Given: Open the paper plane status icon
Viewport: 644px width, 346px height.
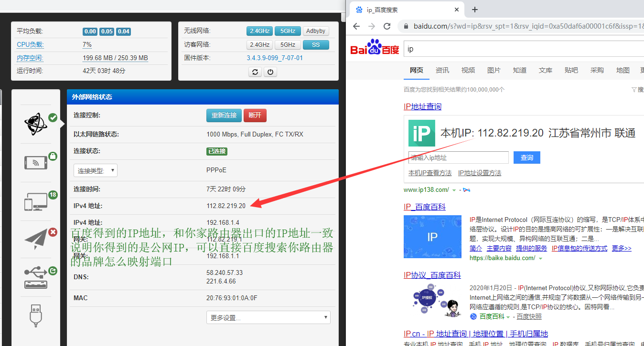Looking at the screenshot, I should pos(36,240).
